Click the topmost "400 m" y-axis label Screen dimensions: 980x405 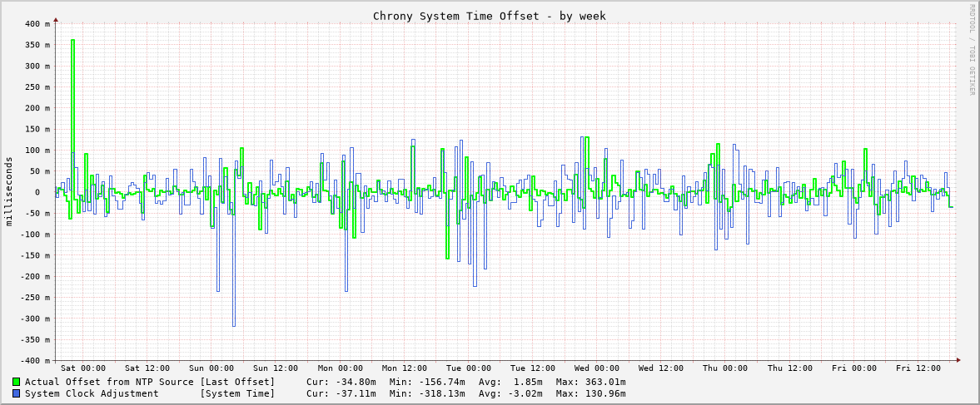(38, 24)
